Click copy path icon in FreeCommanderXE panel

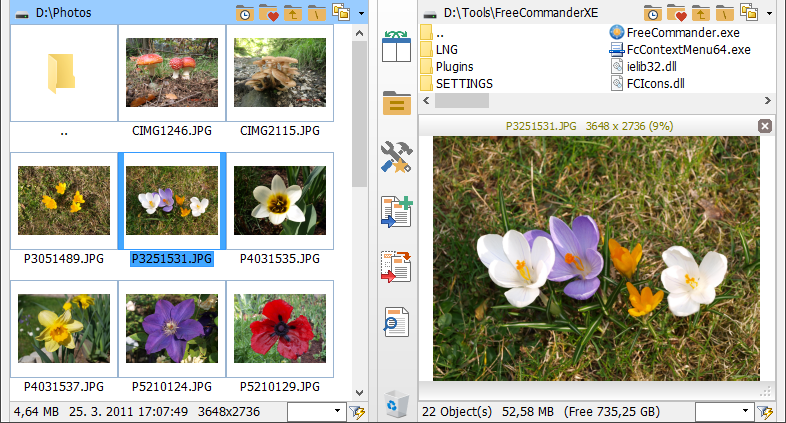click(749, 12)
